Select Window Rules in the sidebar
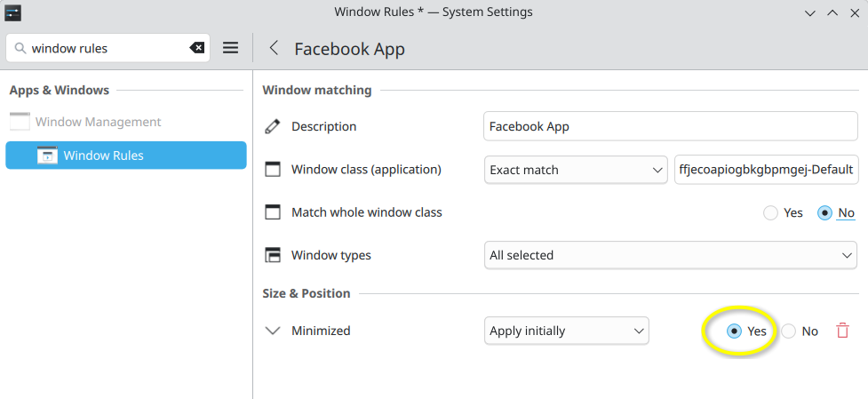868x399 pixels. tap(126, 156)
